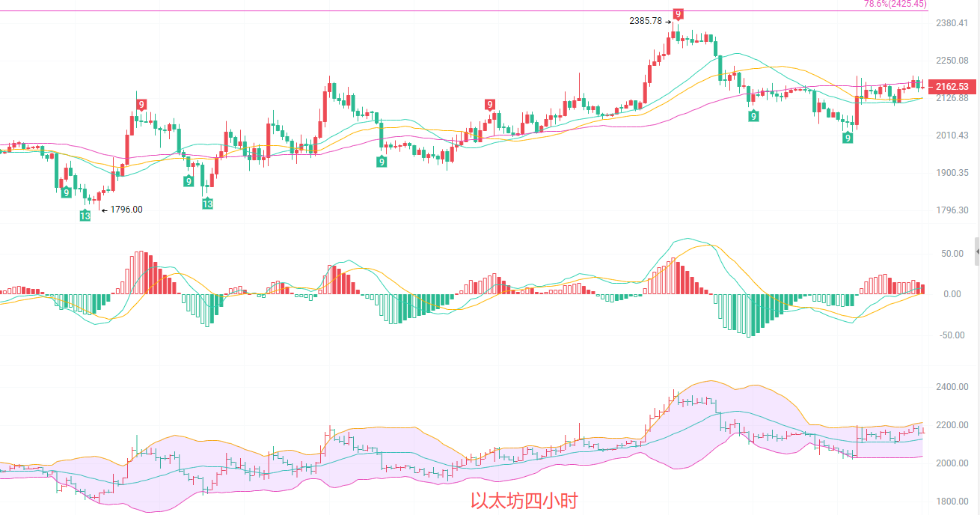Click the 2385.78 high price annotation
Screen dimensions: 980x515
pos(646,21)
